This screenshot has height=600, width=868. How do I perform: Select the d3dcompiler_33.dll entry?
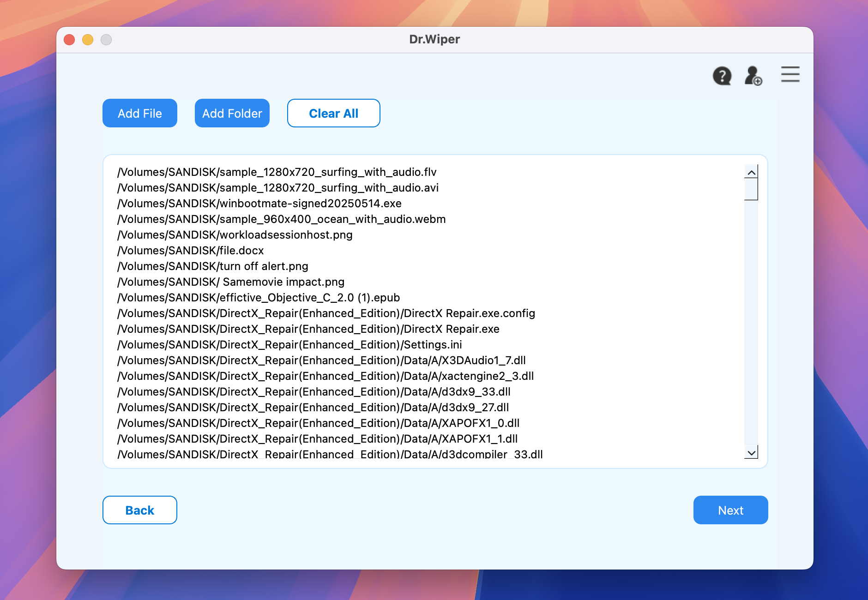click(330, 454)
